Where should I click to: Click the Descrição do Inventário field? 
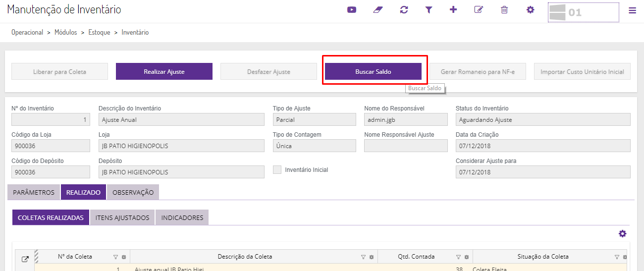tap(181, 119)
